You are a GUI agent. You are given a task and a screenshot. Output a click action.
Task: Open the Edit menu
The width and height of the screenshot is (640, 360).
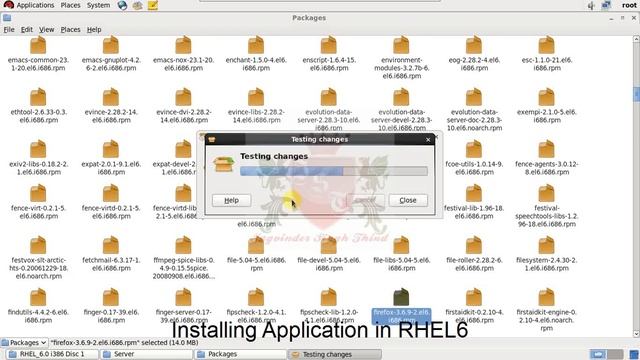coord(27,29)
